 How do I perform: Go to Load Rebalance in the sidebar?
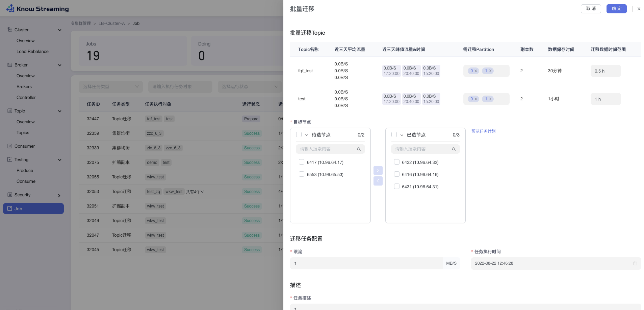pyautogui.click(x=32, y=51)
